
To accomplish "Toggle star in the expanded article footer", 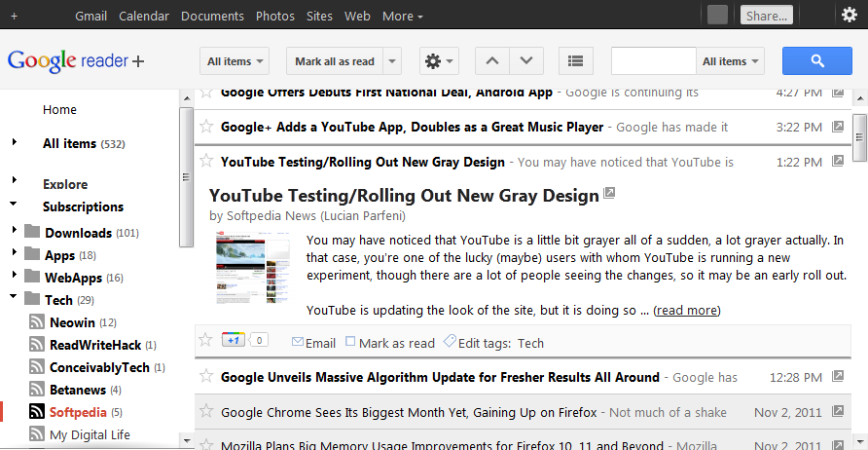I will [x=205, y=340].
